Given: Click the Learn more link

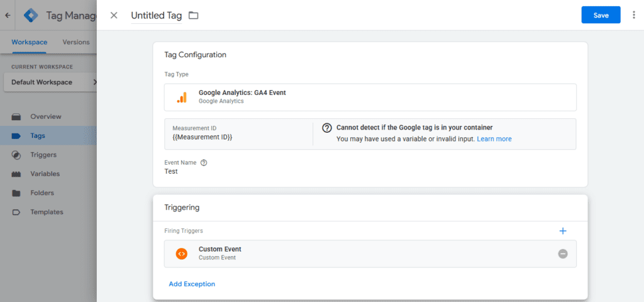Looking at the screenshot, I should point(494,138).
